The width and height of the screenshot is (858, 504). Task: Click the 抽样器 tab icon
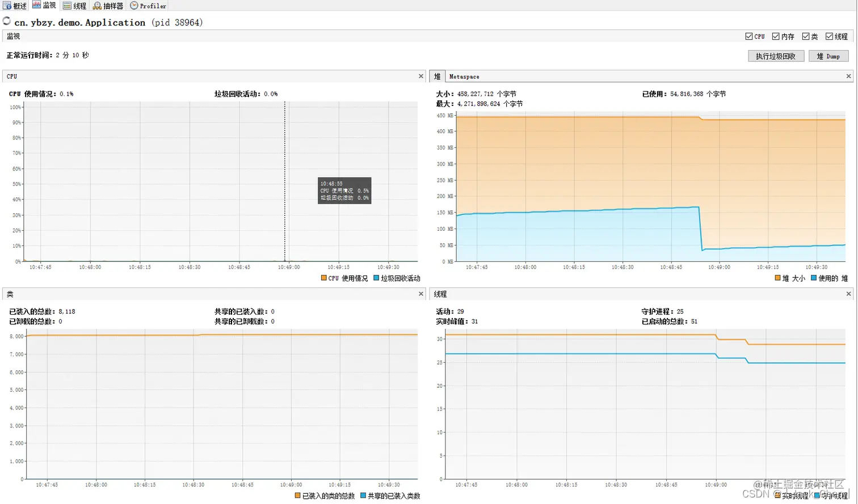[97, 6]
